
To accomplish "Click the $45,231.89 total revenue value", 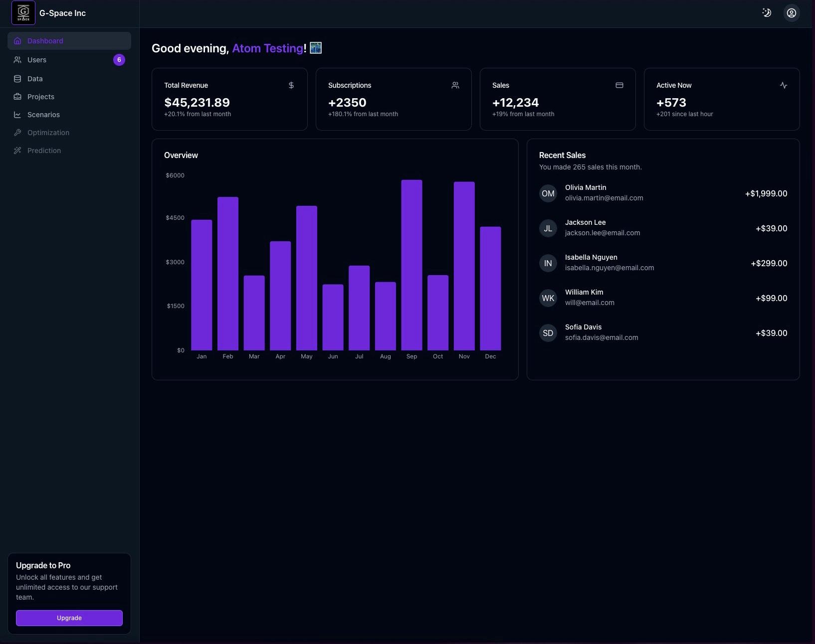I will tap(197, 103).
